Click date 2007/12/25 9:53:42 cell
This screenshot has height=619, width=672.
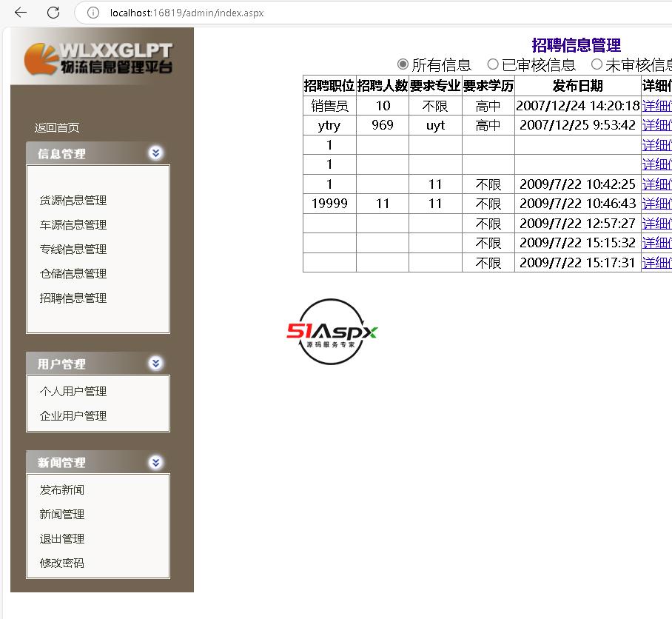click(x=578, y=125)
